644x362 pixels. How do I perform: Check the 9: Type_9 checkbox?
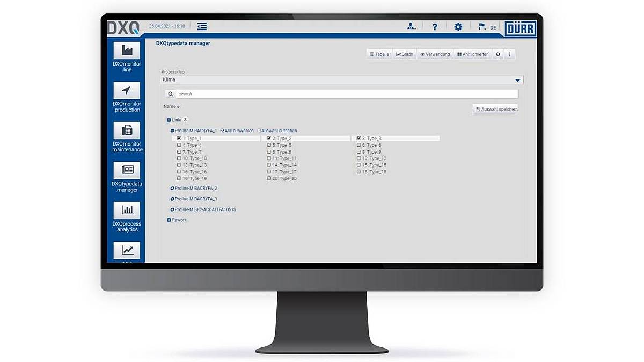click(x=359, y=152)
